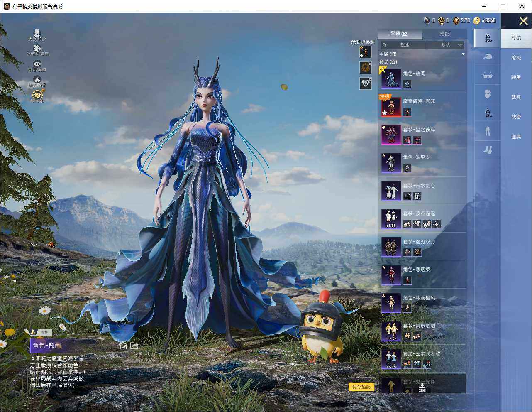The width and height of the screenshot is (532, 412).
Task: Toggle the 展示设置 eye icon
Action: click(37, 64)
